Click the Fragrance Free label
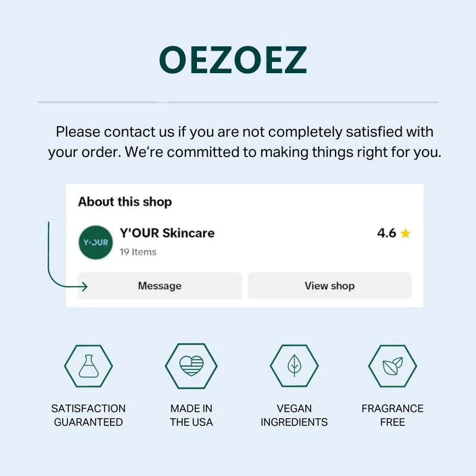The height and width of the screenshot is (476, 476). coord(393,415)
